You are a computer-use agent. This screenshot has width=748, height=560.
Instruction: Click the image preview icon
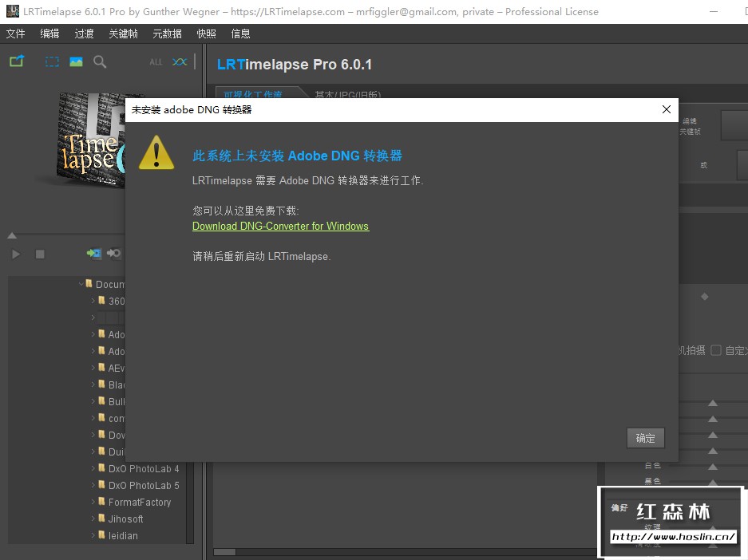(x=76, y=61)
